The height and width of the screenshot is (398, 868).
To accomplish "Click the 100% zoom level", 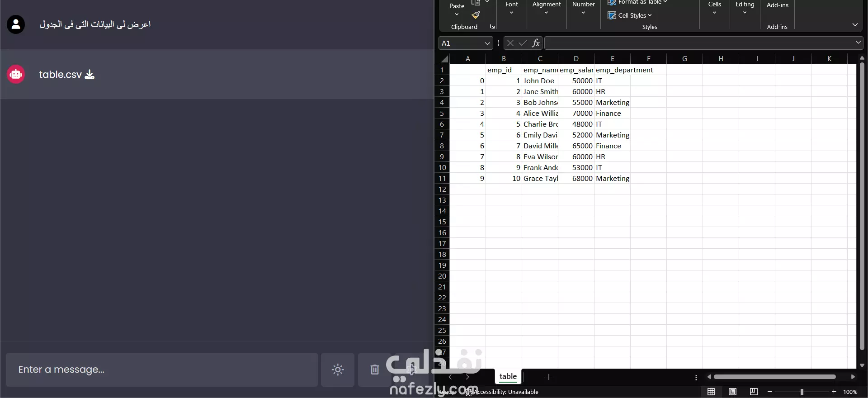I will coord(850,392).
